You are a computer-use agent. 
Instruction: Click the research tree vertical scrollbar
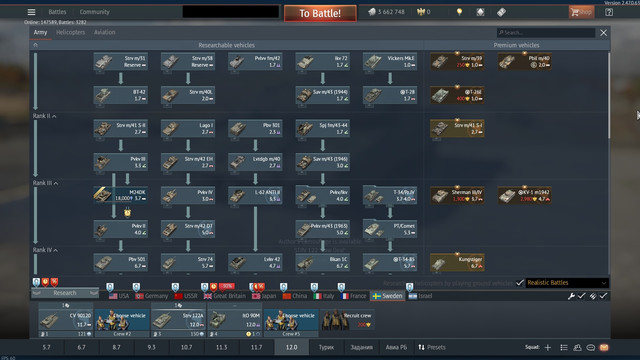[x=609, y=96]
